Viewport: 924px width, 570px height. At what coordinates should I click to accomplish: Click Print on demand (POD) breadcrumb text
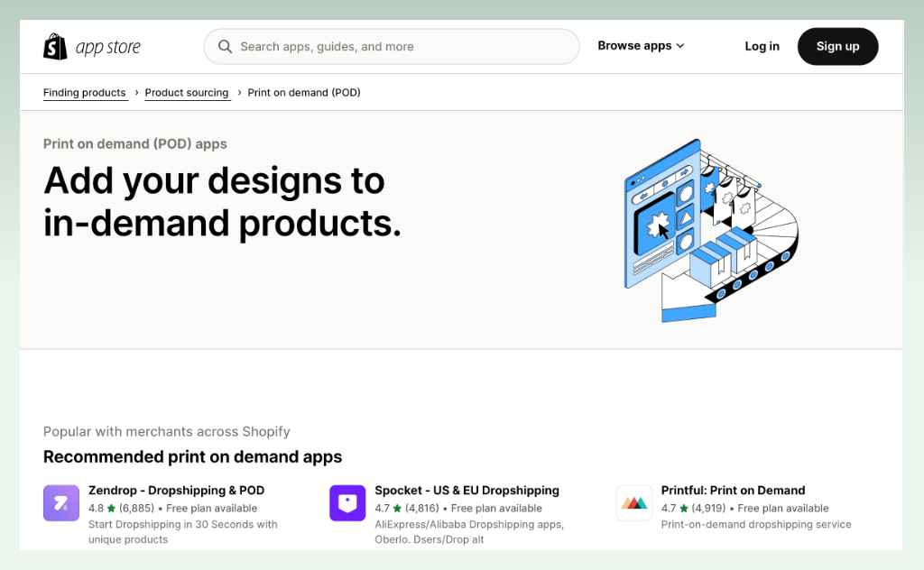coord(304,93)
